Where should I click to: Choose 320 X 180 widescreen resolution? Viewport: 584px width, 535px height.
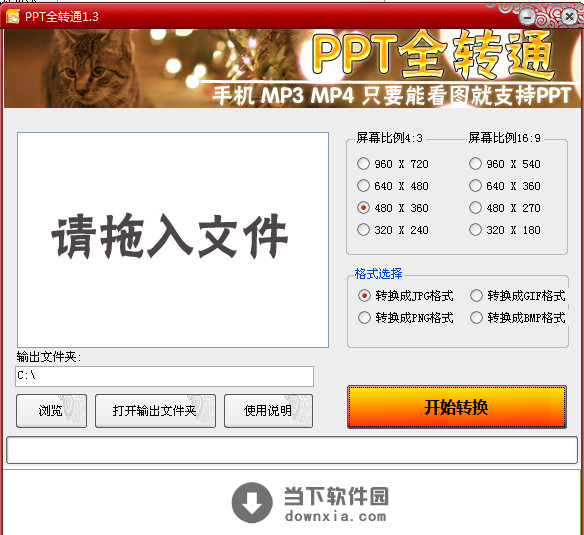pos(505,230)
